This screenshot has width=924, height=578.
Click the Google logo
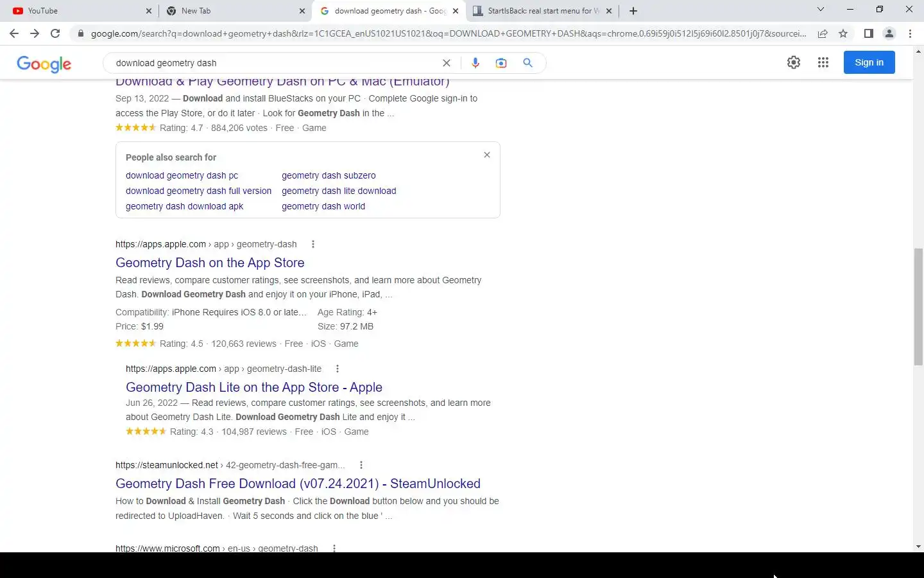click(44, 64)
